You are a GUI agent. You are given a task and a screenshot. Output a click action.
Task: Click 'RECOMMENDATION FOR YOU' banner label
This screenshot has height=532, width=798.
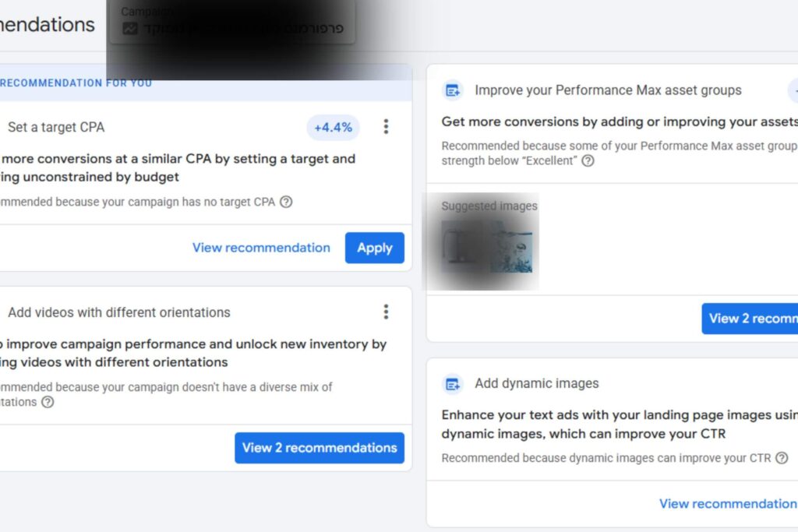click(x=76, y=83)
